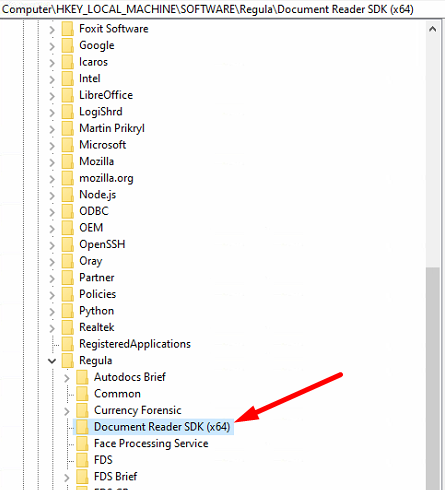The width and height of the screenshot is (445, 490).
Task: Expand the Python registry key
Action: [52, 312]
